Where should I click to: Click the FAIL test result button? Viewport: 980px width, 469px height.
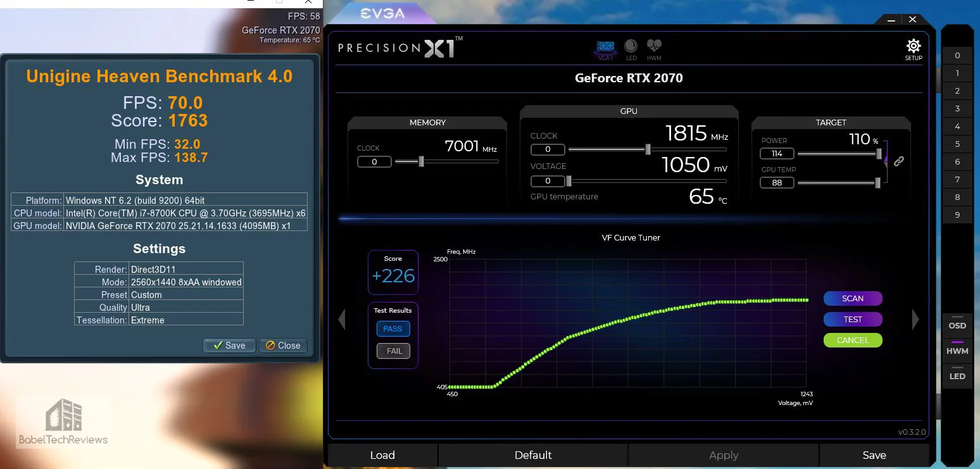(x=393, y=351)
